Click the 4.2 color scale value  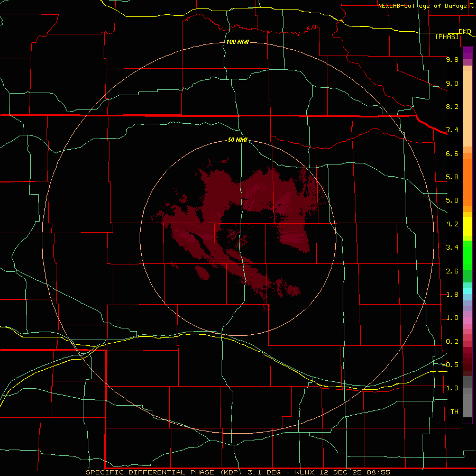(452, 224)
